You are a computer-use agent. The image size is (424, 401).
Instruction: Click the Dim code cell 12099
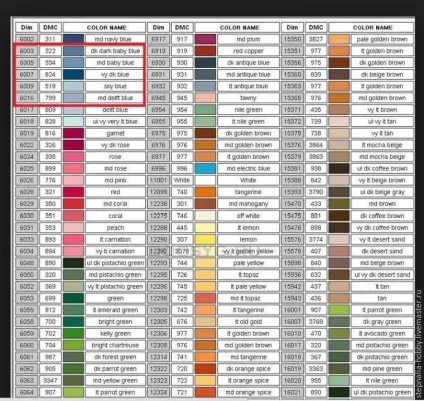tap(158, 192)
